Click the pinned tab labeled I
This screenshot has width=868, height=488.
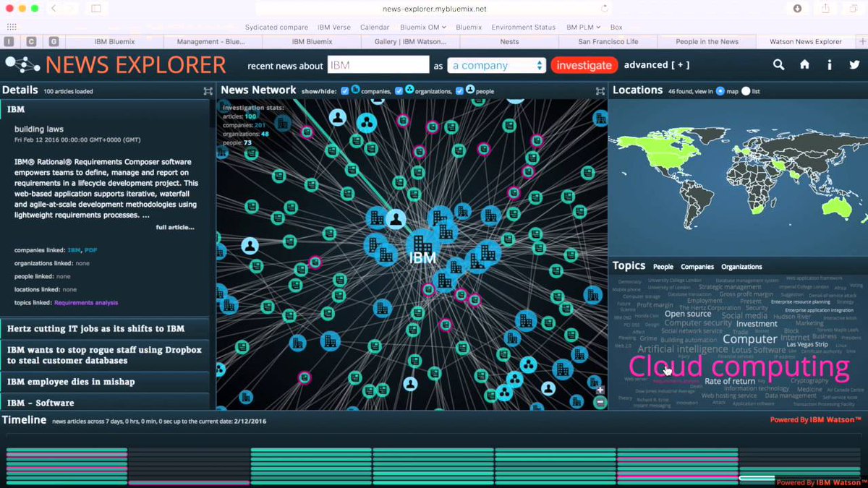pos(9,42)
